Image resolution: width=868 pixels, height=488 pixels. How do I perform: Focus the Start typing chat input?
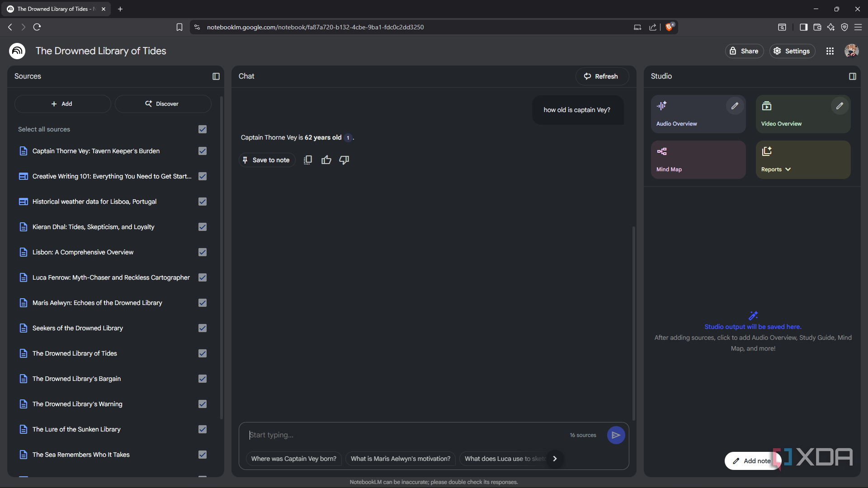pos(407,435)
